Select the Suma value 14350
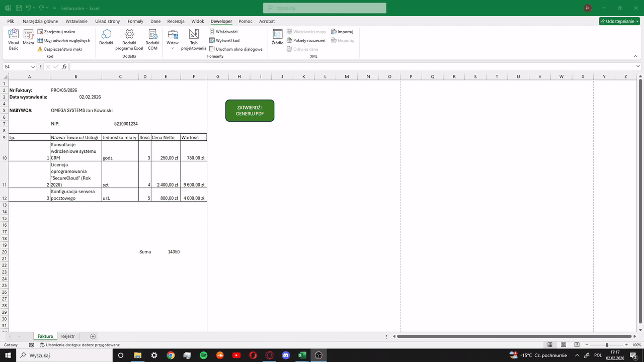This screenshot has height=362, width=644. tap(166, 252)
